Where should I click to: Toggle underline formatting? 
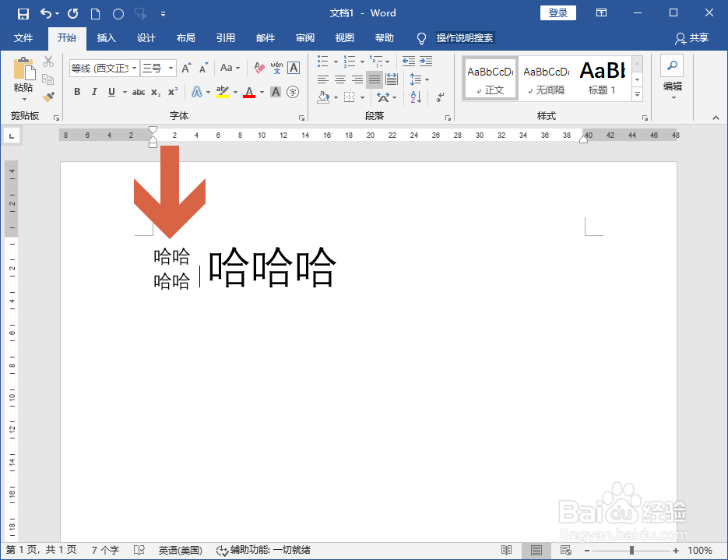pyautogui.click(x=111, y=91)
